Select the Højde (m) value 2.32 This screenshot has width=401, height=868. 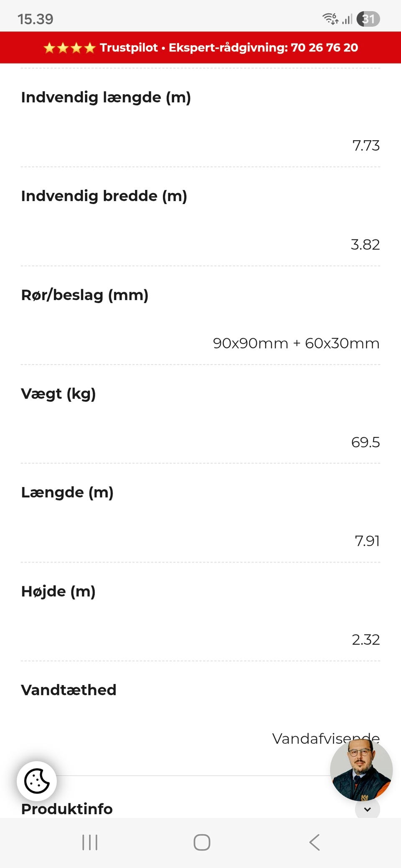click(366, 639)
